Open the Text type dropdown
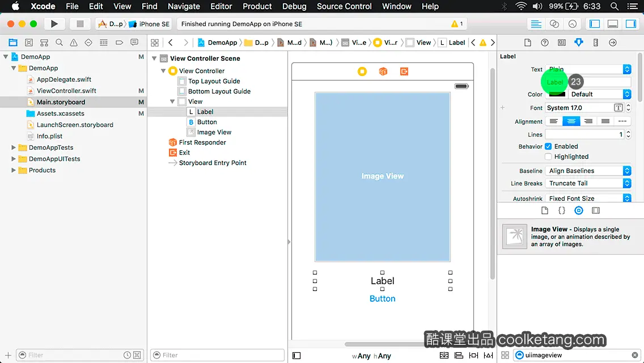Viewport: 644px width, 363px height. 588,69
